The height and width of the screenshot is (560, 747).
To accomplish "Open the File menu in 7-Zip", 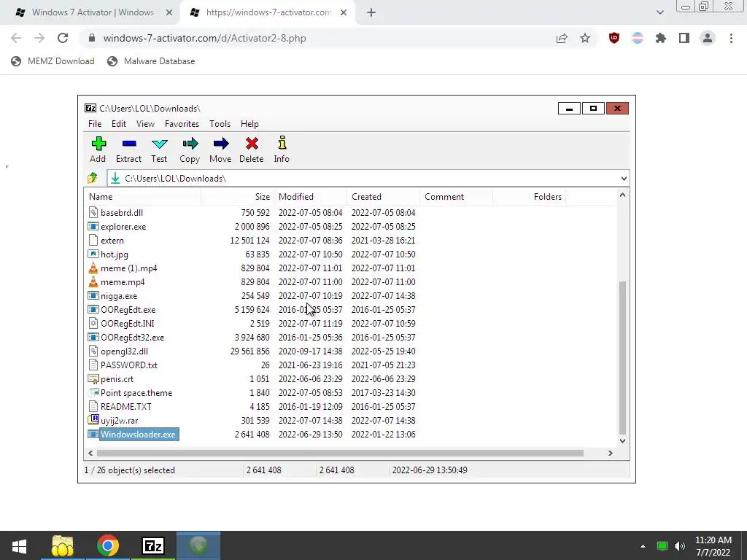I will pos(94,124).
